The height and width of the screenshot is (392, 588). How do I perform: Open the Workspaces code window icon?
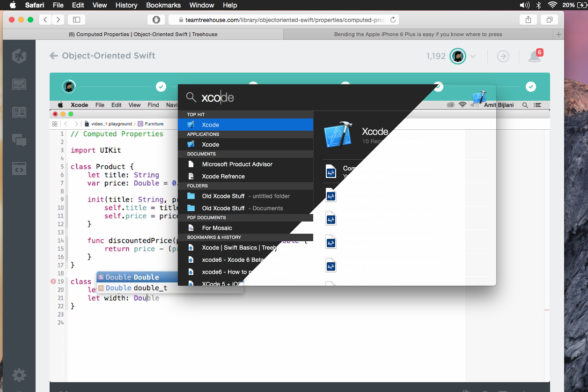(19, 168)
